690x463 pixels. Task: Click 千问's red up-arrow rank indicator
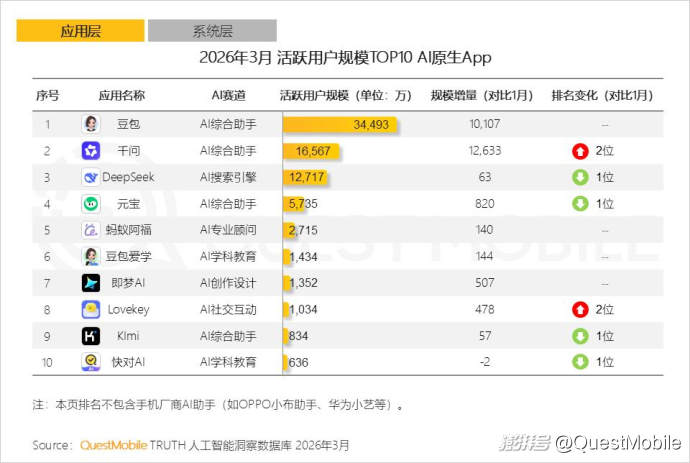click(x=580, y=151)
